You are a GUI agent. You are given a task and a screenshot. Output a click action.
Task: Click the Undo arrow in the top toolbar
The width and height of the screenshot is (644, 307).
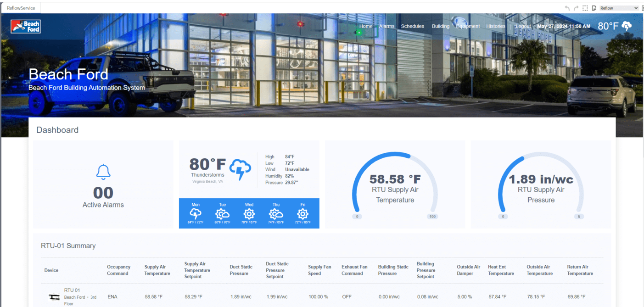(567, 8)
